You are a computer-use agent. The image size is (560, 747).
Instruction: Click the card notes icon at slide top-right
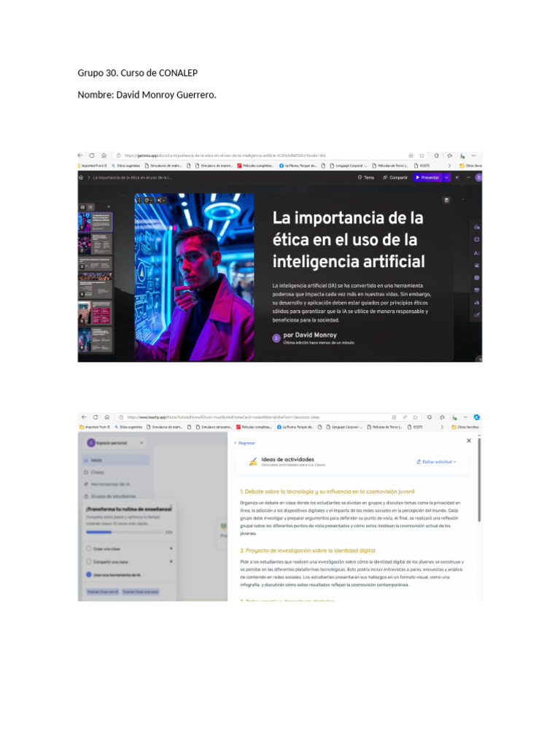446,201
